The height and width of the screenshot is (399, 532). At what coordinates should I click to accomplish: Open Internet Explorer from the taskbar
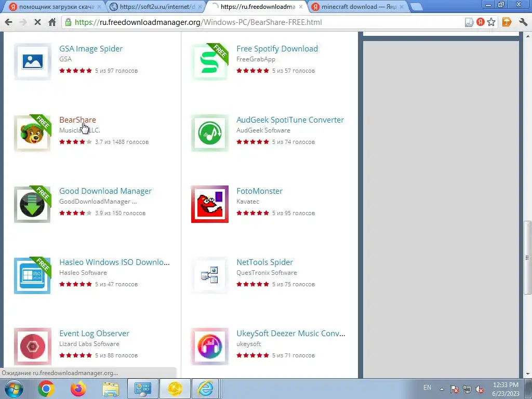click(206, 389)
